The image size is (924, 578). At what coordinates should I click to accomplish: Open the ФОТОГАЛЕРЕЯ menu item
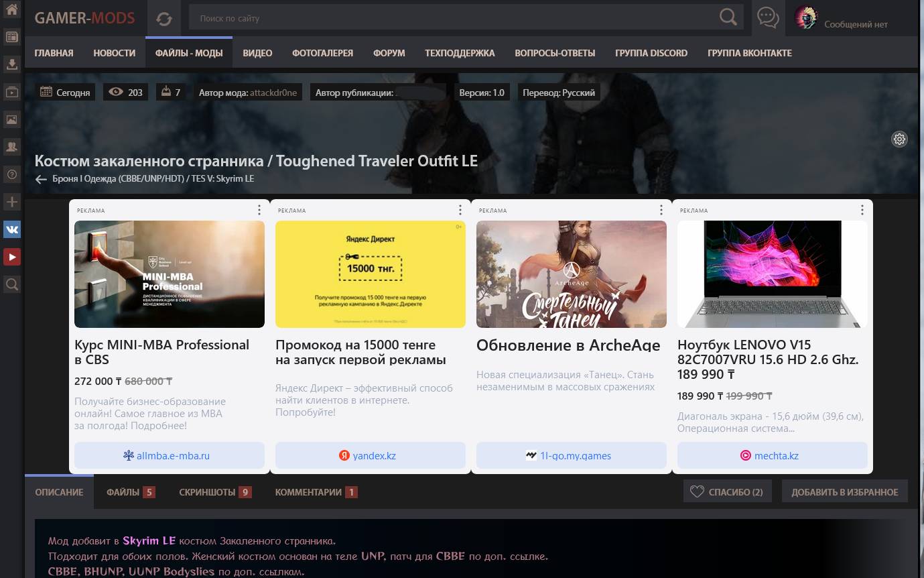click(322, 53)
